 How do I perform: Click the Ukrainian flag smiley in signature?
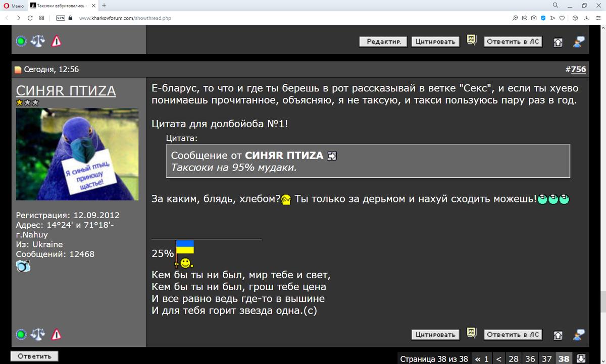coord(184,254)
